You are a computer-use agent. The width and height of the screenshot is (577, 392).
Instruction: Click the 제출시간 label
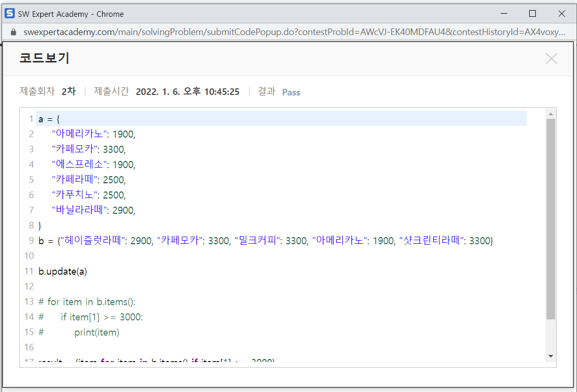[x=111, y=91]
